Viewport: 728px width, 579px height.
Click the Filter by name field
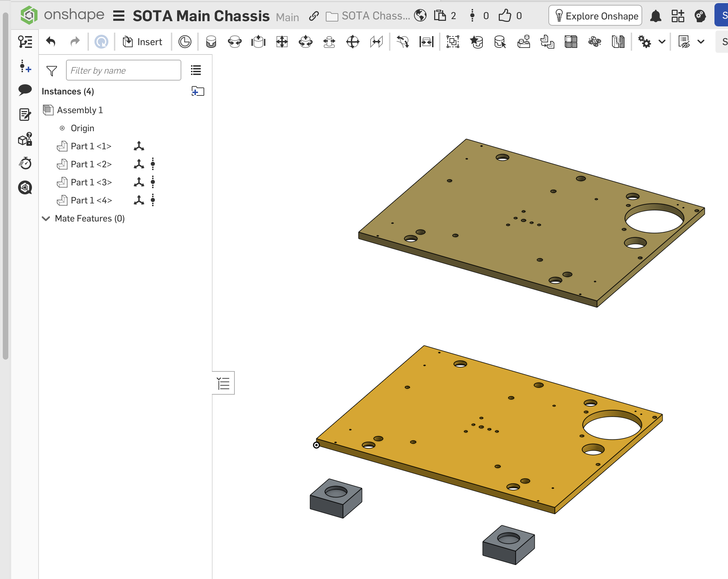click(123, 70)
